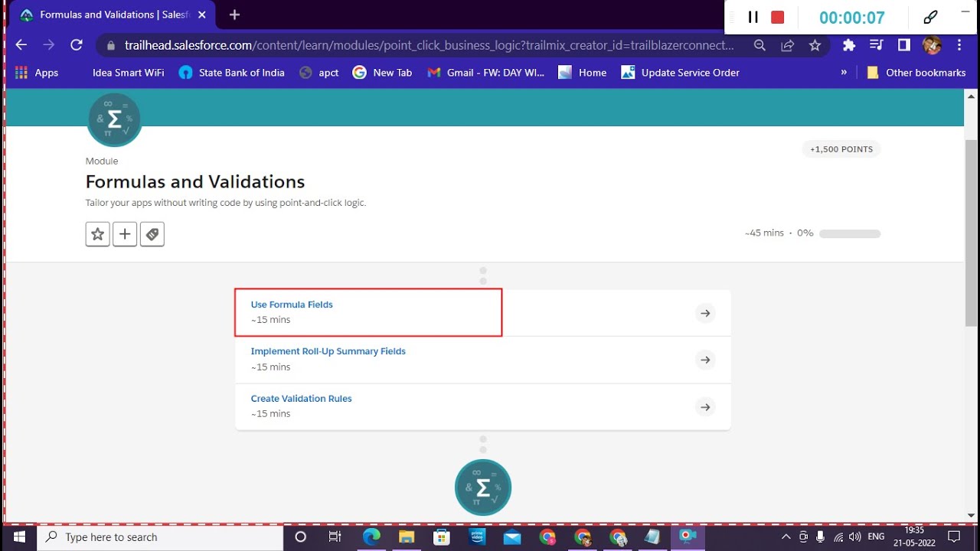Toggle the Chrome side panel
Image resolution: width=980 pixels, height=551 pixels.
pos(903,45)
